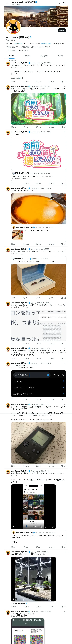Share the Jul 7, 2025 engineering post
The height and width of the screenshot is (644, 72).
[65, 298]
